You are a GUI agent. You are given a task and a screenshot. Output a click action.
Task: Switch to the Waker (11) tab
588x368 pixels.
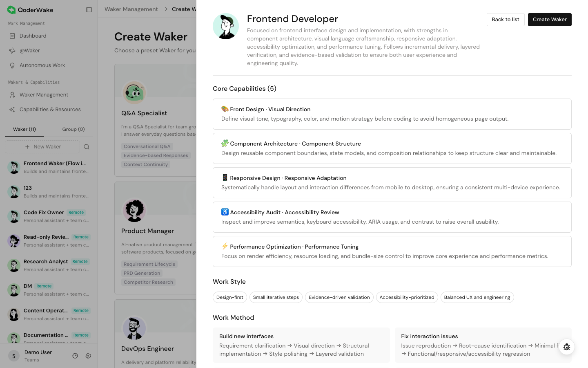tap(24, 129)
